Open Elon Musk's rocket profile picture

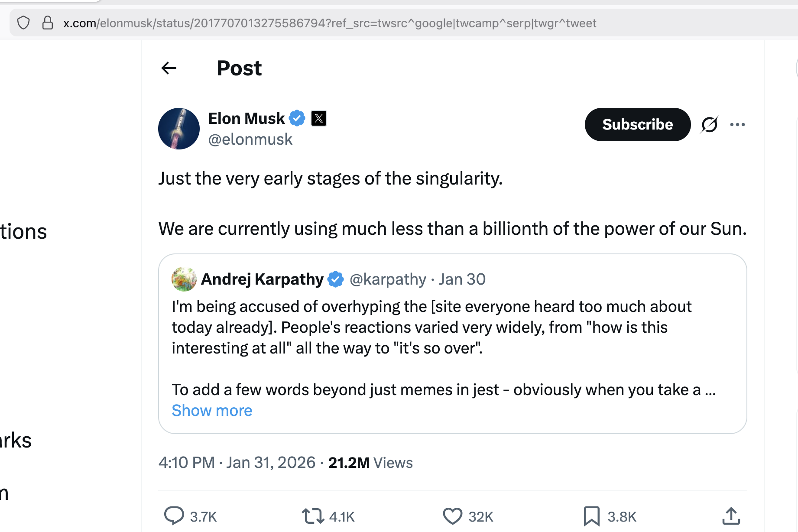[179, 129]
